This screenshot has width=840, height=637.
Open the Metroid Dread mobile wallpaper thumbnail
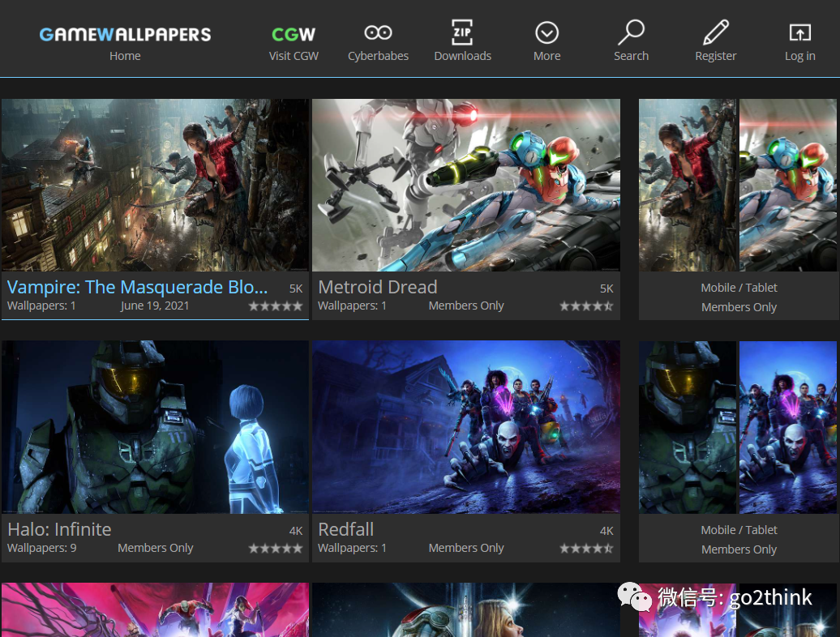[788, 185]
